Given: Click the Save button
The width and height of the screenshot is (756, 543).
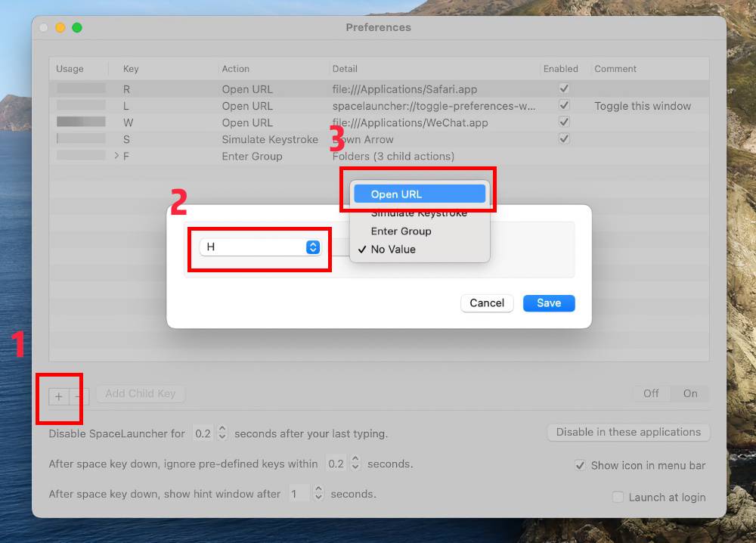Looking at the screenshot, I should point(549,303).
